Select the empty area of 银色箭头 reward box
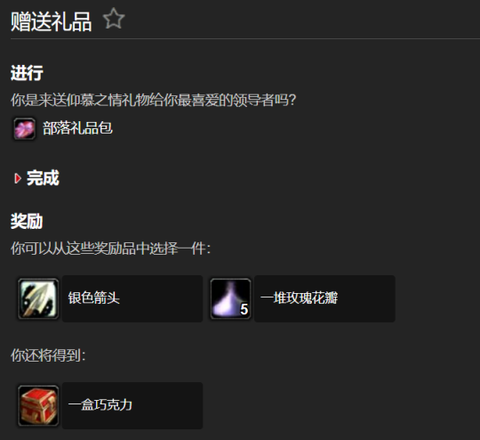 (162, 299)
